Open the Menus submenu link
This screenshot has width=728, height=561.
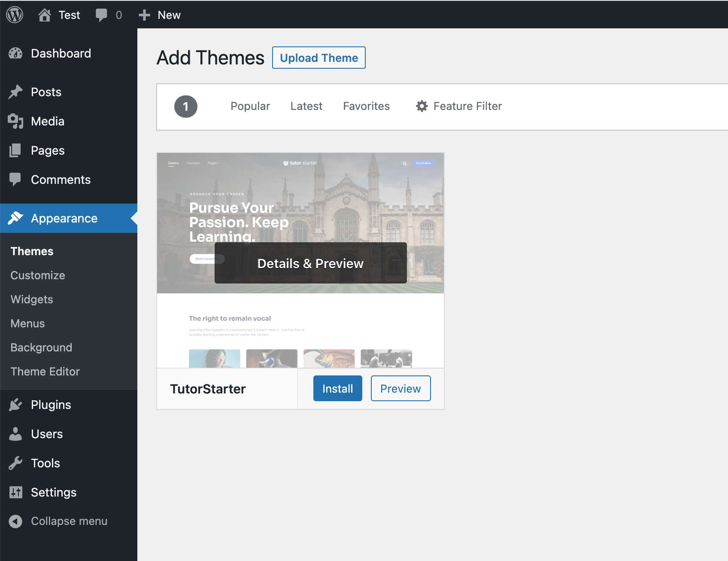(27, 323)
